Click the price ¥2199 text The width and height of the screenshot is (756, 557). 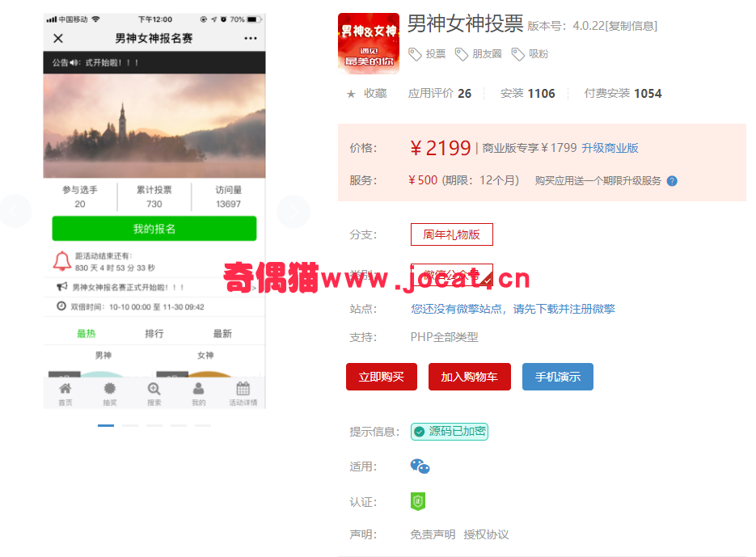click(440, 148)
